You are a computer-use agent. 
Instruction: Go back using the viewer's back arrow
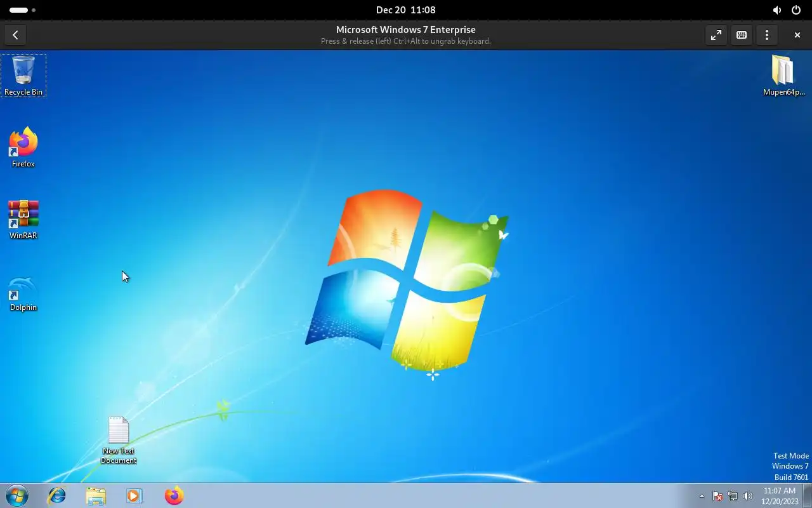coord(15,35)
